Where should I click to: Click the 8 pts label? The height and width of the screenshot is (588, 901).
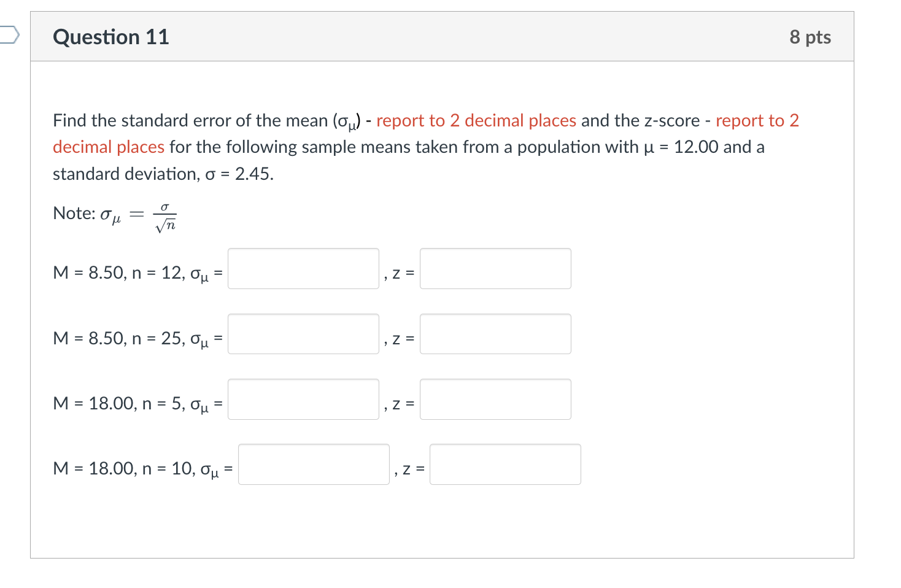coord(810,37)
